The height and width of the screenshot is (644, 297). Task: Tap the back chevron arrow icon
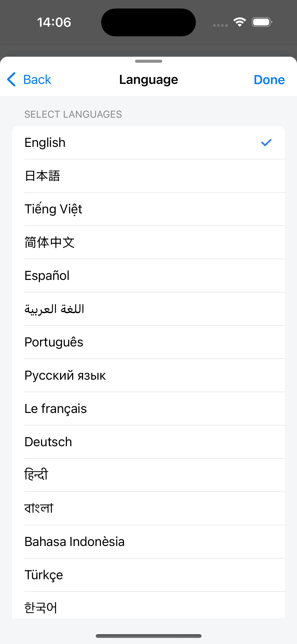(12, 80)
